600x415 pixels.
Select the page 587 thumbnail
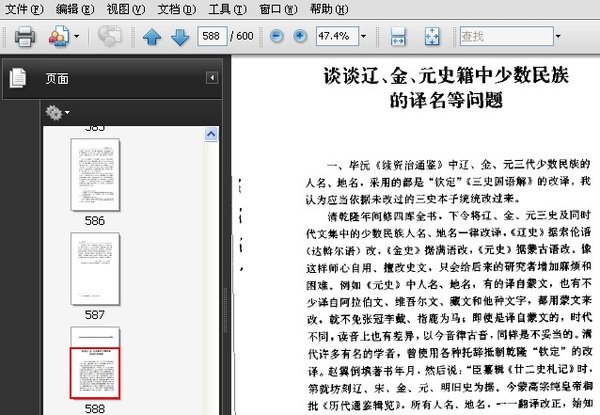95,268
